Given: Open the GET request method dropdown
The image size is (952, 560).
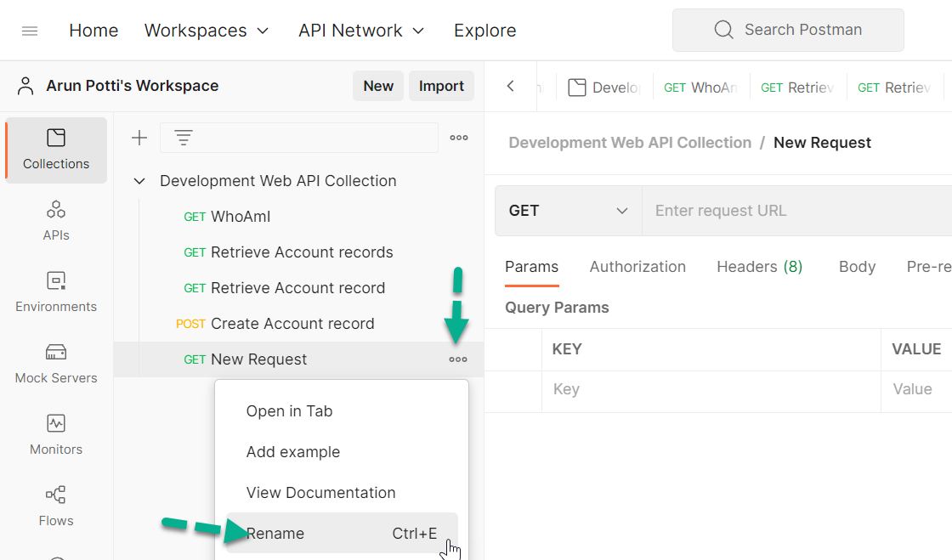Looking at the screenshot, I should click(x=567, y=210).
